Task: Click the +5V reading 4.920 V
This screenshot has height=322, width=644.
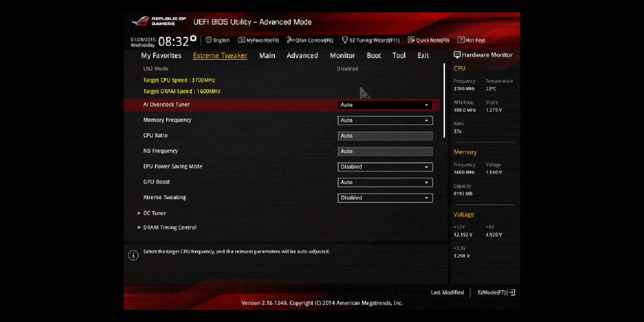Action: [x=494, y=235]
